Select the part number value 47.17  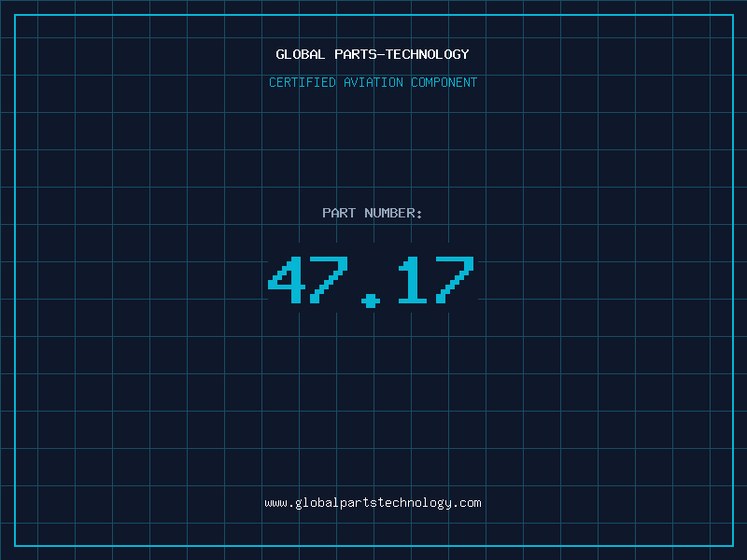point(371,282)
